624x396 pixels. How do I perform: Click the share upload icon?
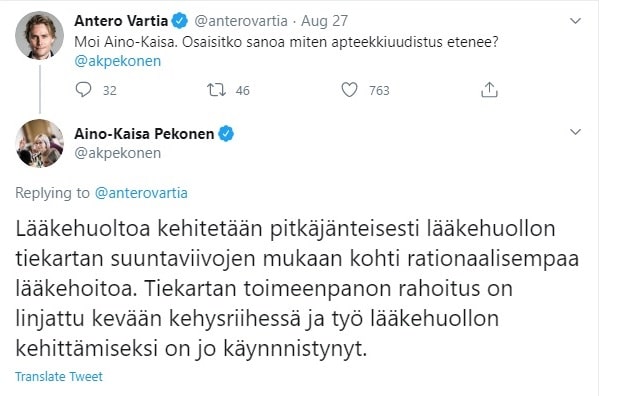coord(489,90)
